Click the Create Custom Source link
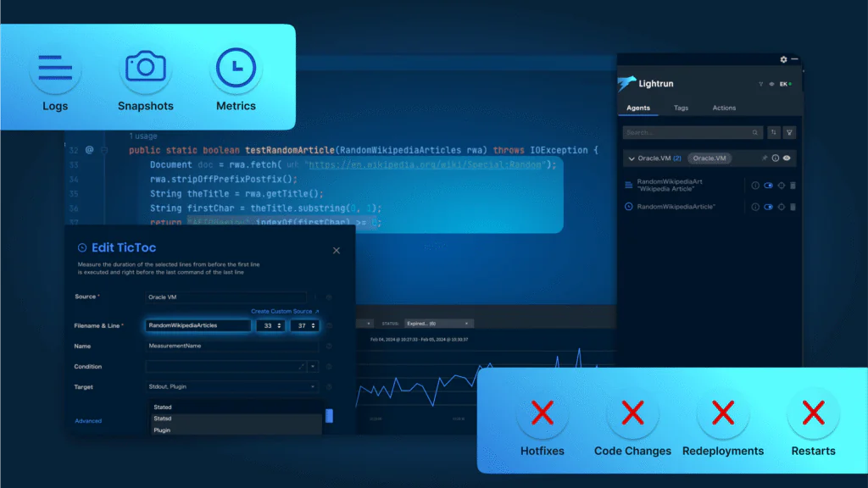This screenshot has width=868, height=488. [285, 312]
